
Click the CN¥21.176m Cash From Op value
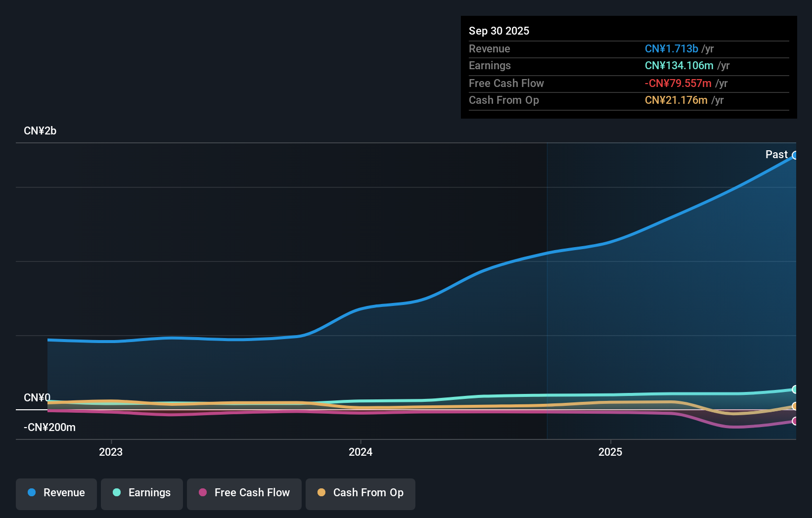pos(676,100)
